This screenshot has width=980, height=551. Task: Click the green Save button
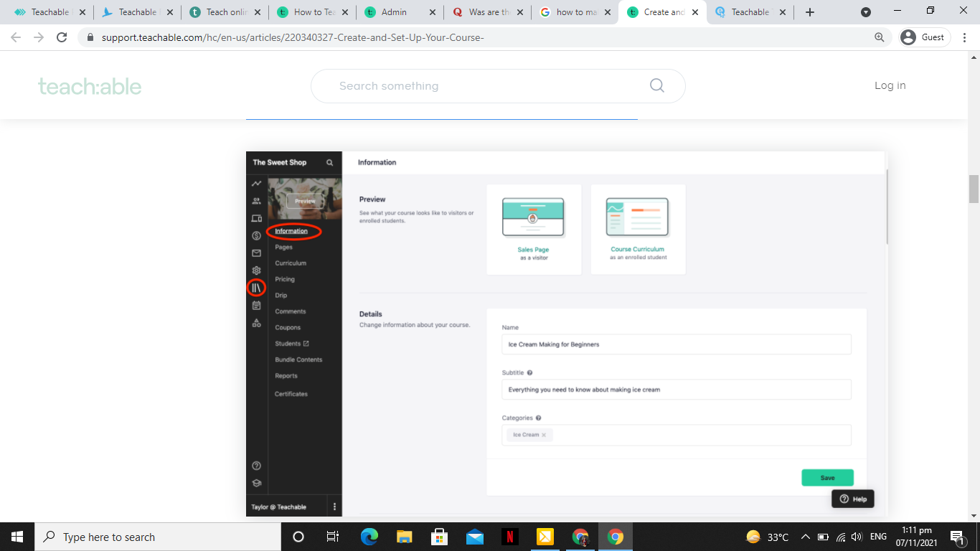coord(827,478)
